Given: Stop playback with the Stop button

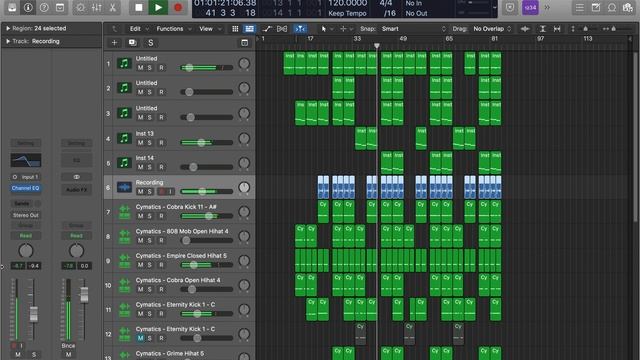Looking at the screenshot, I should pos(139,7).
